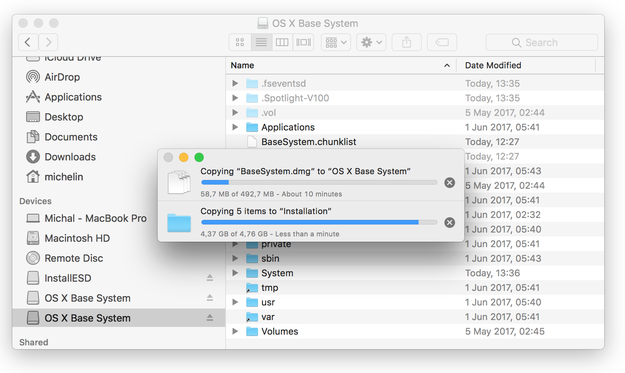Go back with the left chevron button
The image size is (625, 373).
coord(28,42)
